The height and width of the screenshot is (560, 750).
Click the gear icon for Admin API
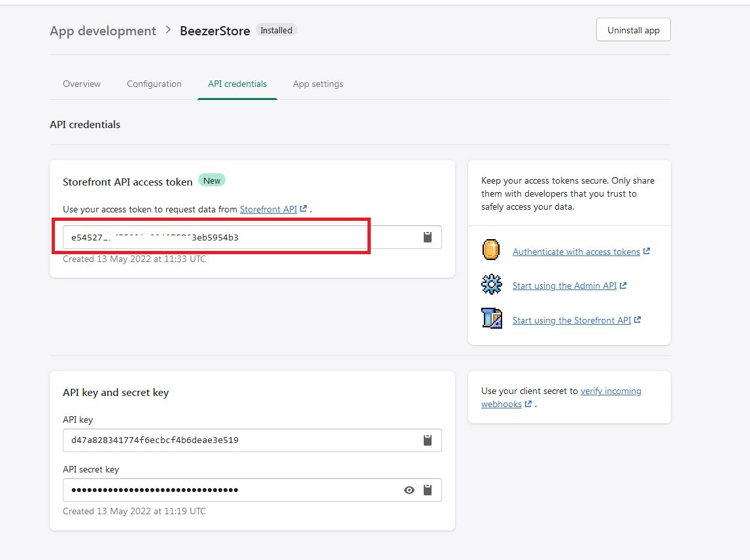point(491,285)
